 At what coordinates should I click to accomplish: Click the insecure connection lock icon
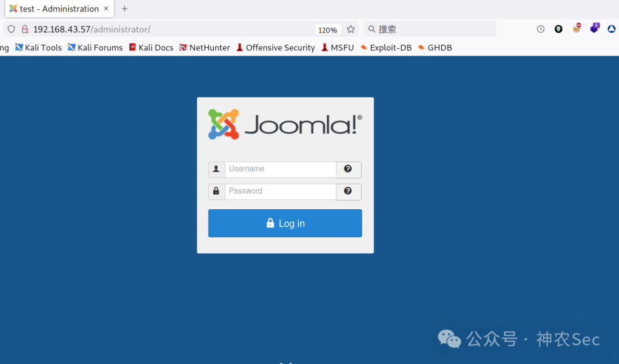(x=25, y=29)
